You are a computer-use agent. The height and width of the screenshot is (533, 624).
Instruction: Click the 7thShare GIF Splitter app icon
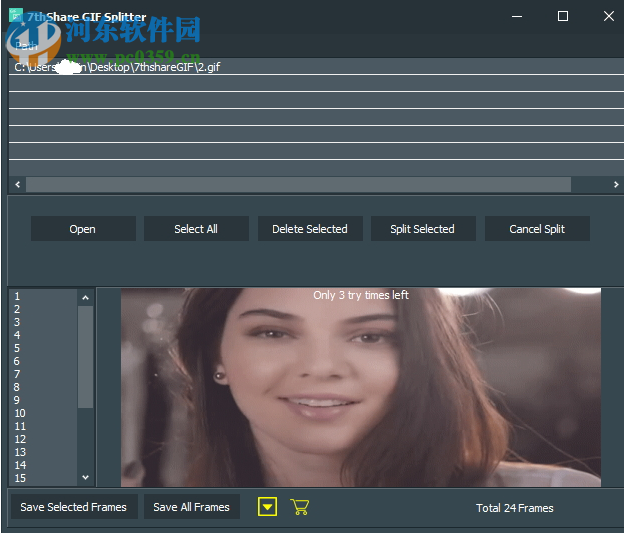[16, 16]
